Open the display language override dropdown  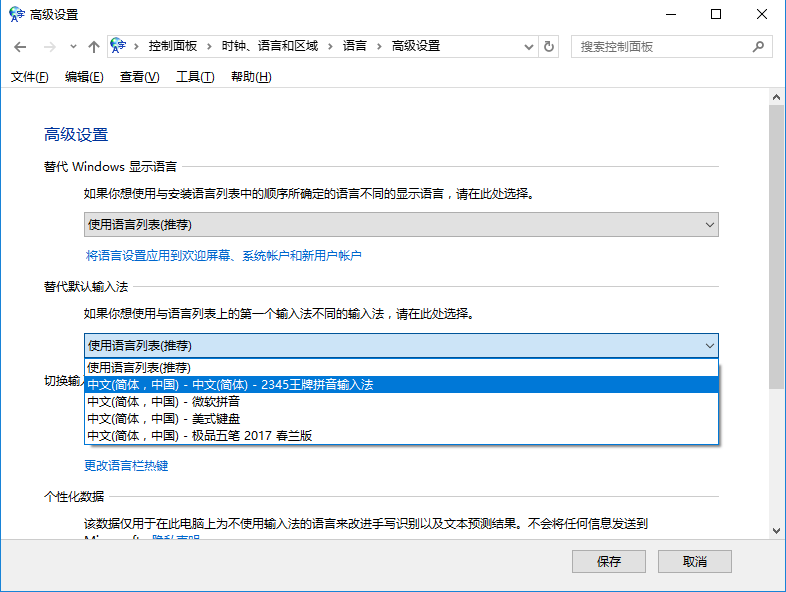coord(400,225)
